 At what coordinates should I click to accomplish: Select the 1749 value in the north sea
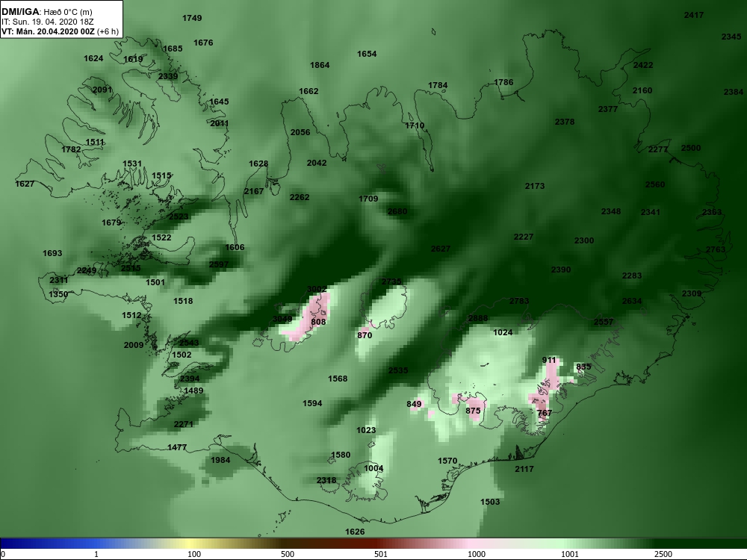coord(192,18)
